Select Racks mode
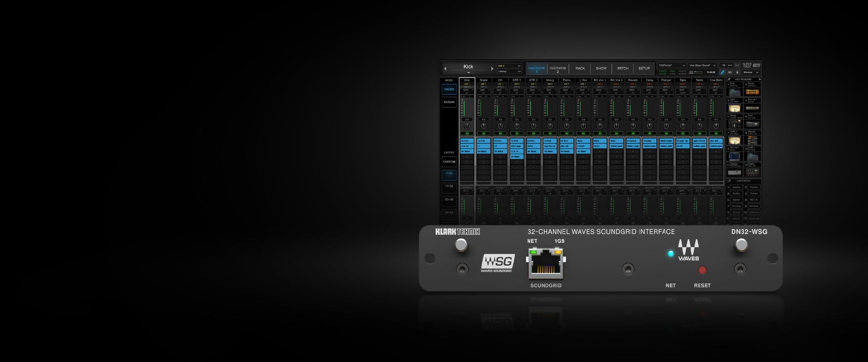 click(x=449, y=89)
